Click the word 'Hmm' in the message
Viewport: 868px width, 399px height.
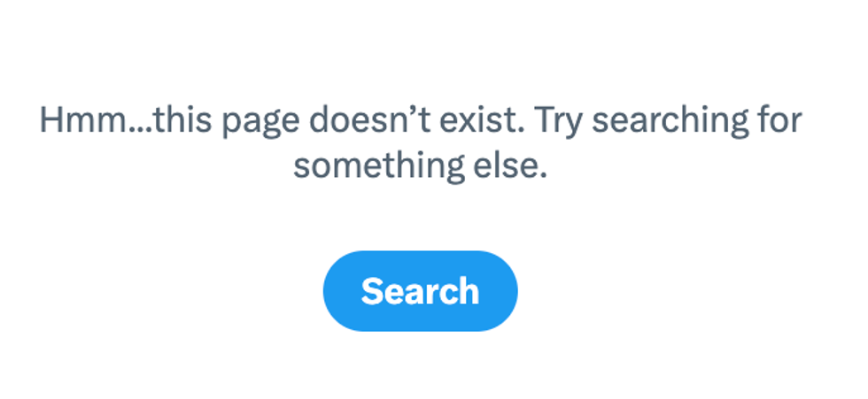coord(81,120)
